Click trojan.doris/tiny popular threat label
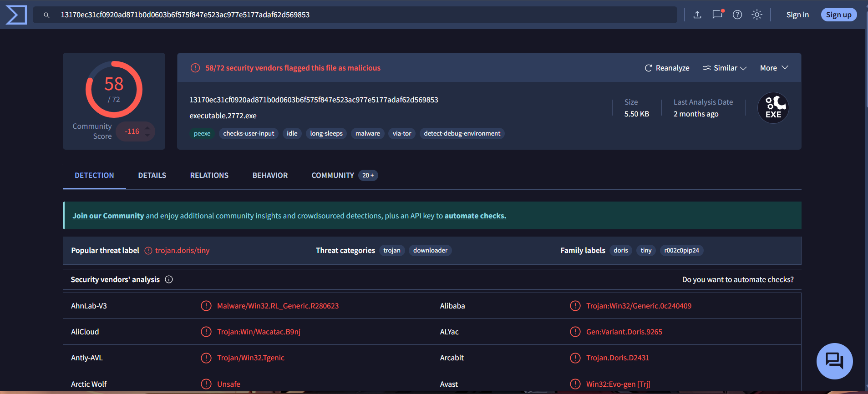The image size is (868, 394). pyautogui.click(x=183, y=250)
